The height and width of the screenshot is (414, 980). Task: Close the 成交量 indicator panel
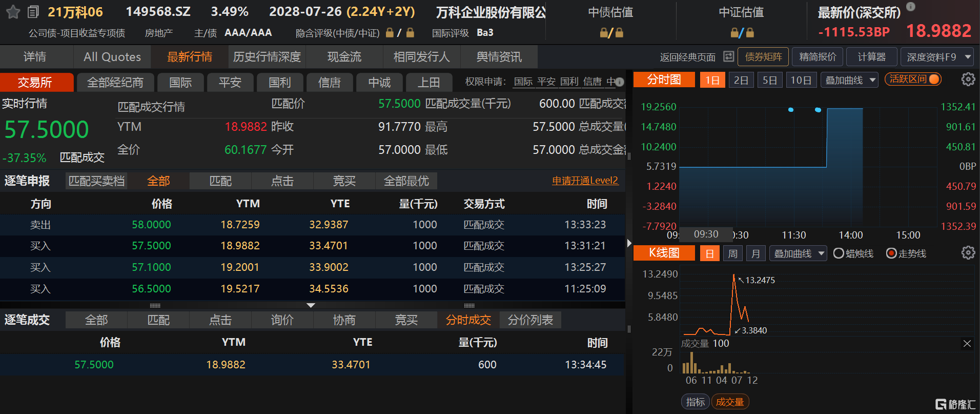[967, 343]
